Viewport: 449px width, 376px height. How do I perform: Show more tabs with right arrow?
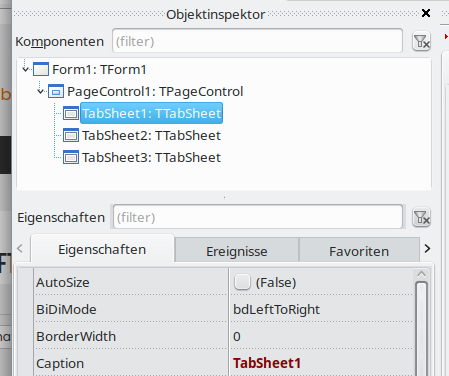[x=427, y=249]
